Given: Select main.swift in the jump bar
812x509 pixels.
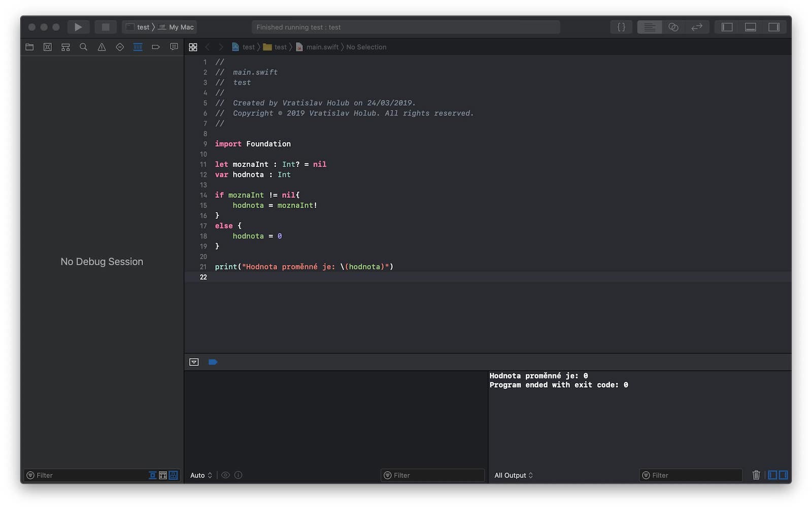Looking at the screenshot, I should 322,47.
